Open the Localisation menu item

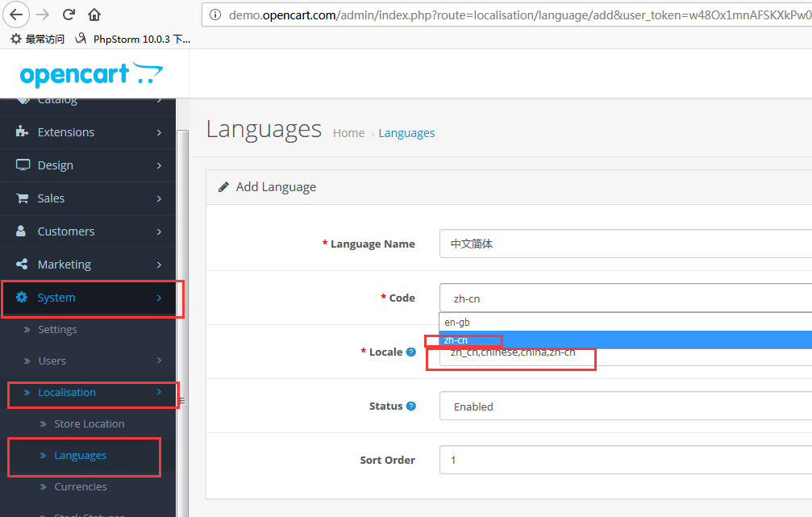click(x=67, y=393)
